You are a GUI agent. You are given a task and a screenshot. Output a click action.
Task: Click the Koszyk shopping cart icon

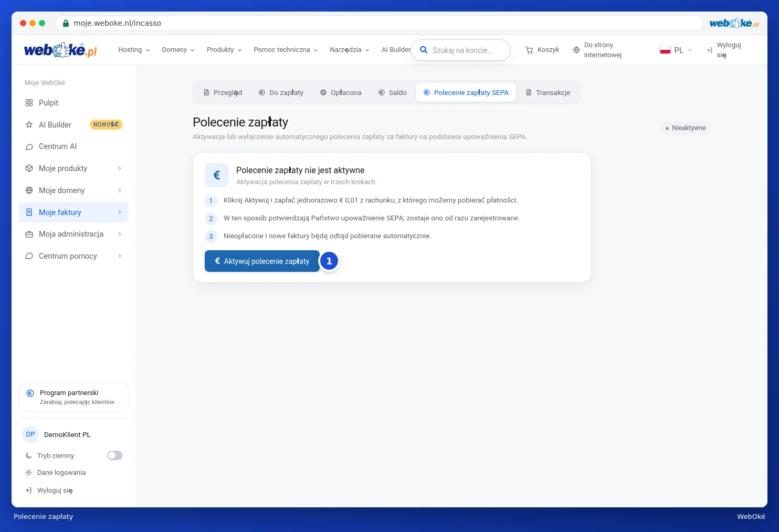(x=529, y=50)
